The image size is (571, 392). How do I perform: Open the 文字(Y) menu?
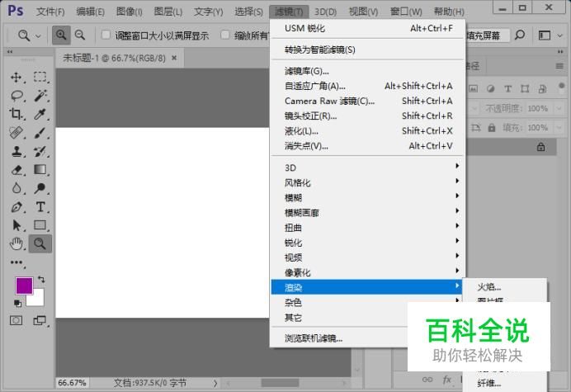[x=208, y=12]
